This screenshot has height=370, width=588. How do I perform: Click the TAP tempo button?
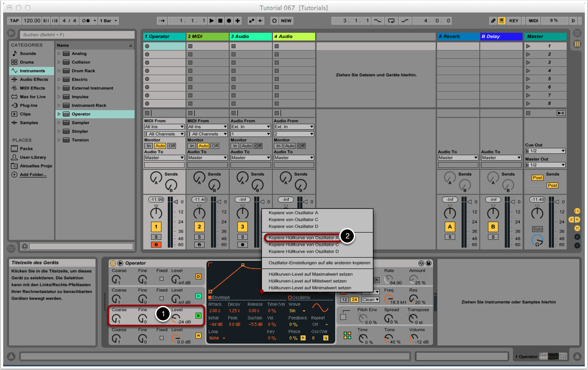pos(15,20)
